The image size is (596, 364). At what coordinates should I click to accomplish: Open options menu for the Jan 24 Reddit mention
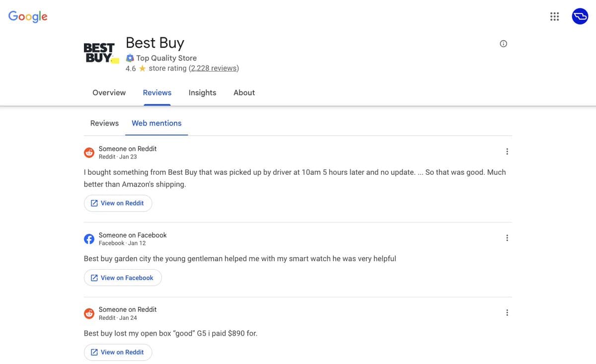(507, 312)
